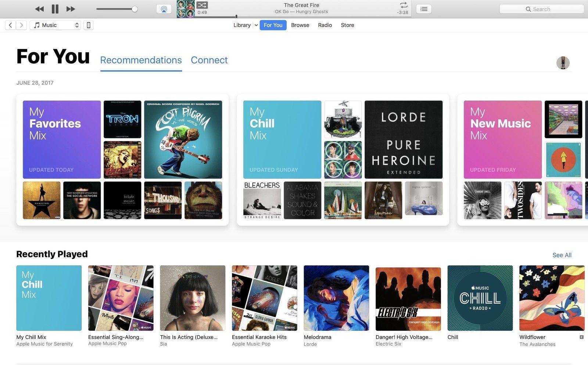Show the Up Next list
The image size is (588, 368).
424,9
